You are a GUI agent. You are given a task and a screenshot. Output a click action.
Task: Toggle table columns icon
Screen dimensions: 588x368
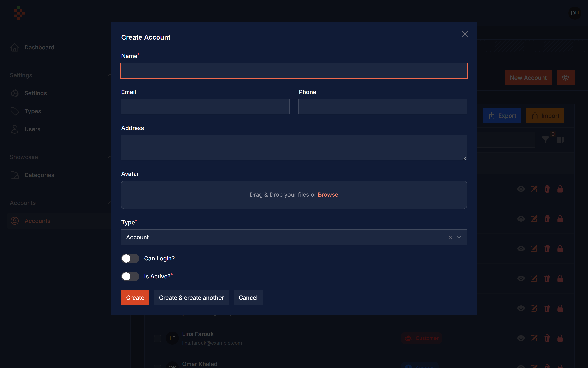coord(560,140)
